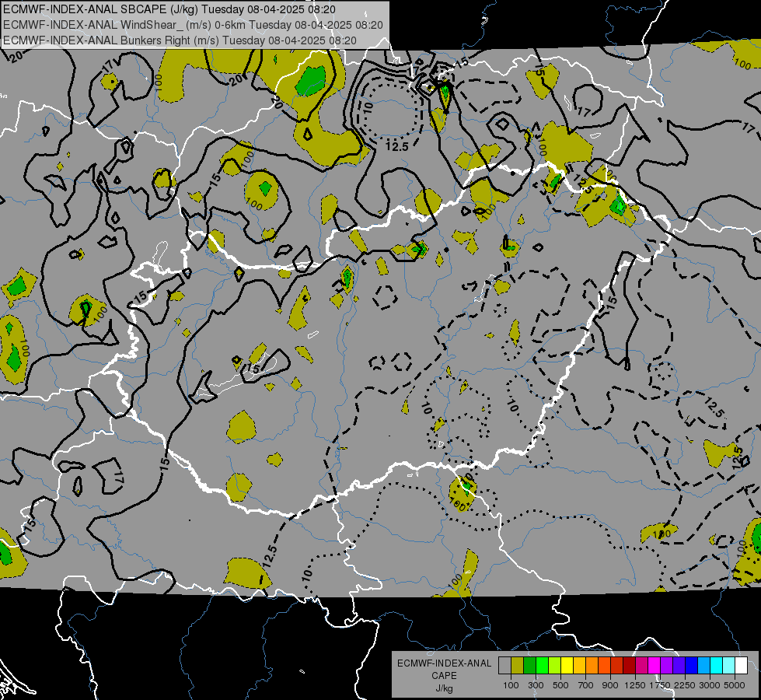761x700 pixels.
Task: Click the WindShear 0-6km title line
Action: point(193,25)
